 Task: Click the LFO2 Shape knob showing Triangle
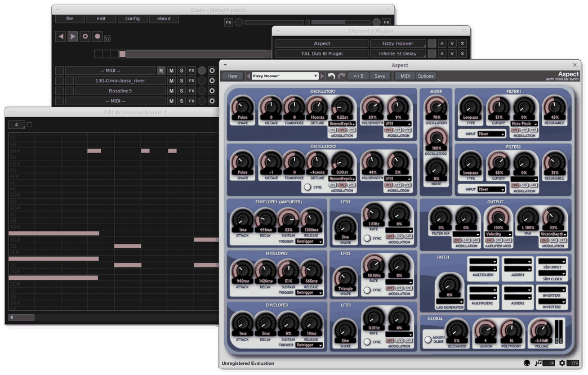pyautogui.click(x=345, y=279)
